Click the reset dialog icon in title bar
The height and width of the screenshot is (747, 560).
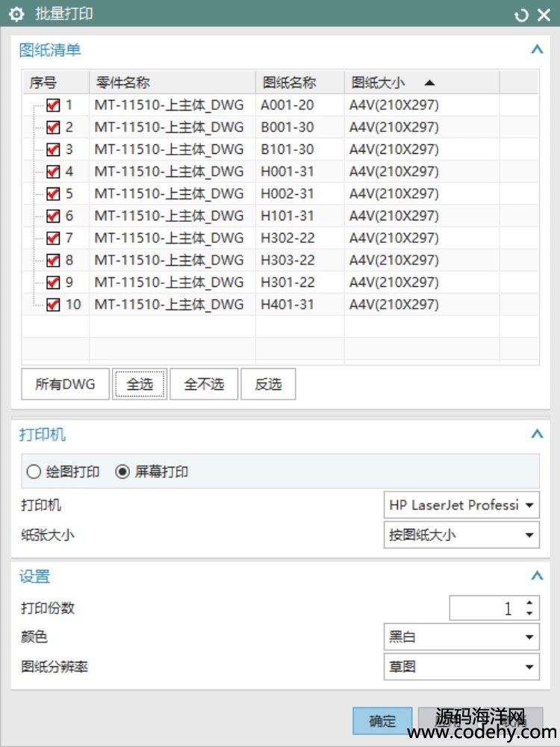[x=521, y=15]
